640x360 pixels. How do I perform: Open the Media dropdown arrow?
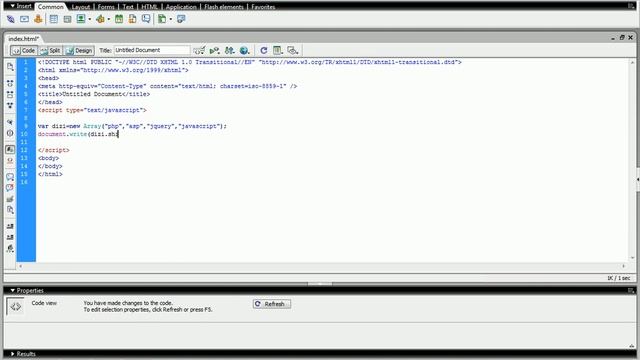(109, 19)
